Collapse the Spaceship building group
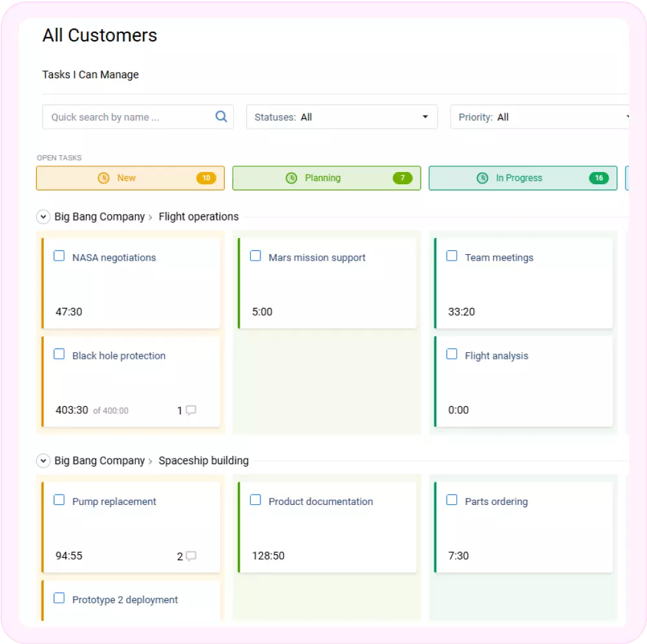 click(43, 461)
